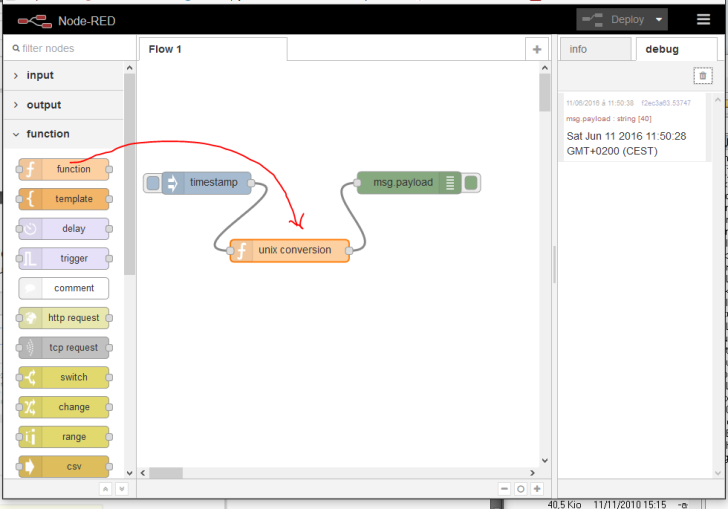Click the canvas vertical scrollbar down arrow
This screenshot has height=509, width=728.
(545, 461)
